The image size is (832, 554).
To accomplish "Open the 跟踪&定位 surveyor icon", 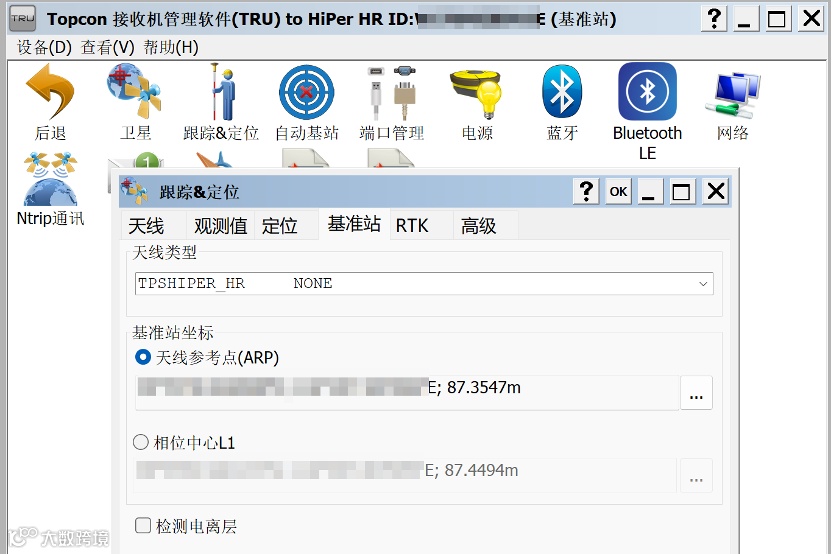I will click(x=222, y=92).
